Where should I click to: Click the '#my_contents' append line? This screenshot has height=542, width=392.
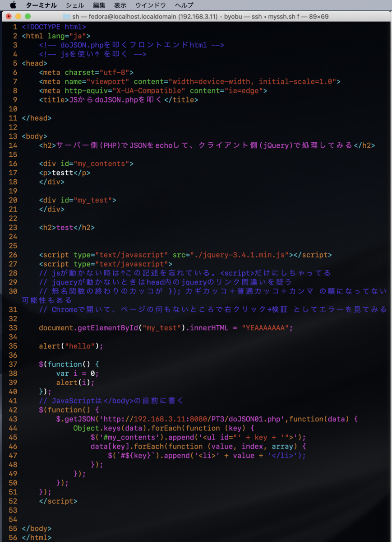(198, 437)
